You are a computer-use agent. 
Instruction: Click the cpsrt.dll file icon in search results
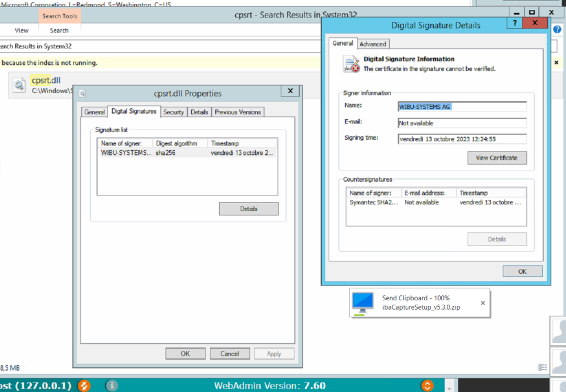point(19,85)
